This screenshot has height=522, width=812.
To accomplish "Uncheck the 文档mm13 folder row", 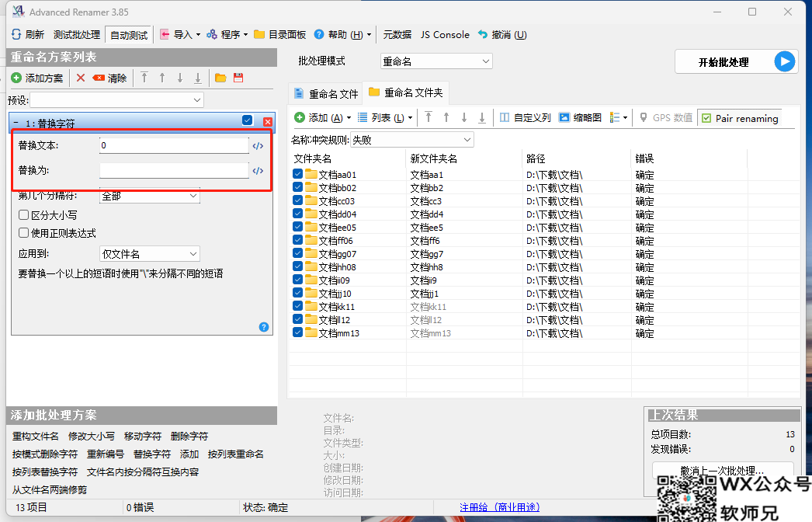I will point(298,332).
